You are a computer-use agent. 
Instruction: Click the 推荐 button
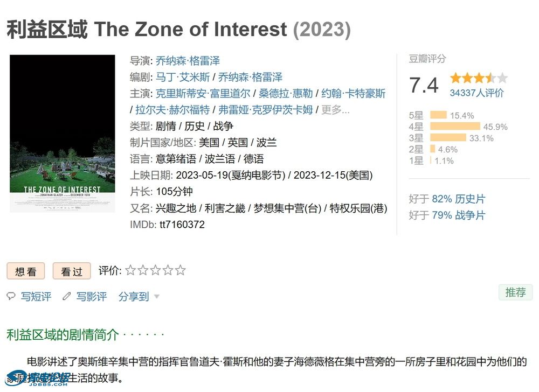[515, 292]
